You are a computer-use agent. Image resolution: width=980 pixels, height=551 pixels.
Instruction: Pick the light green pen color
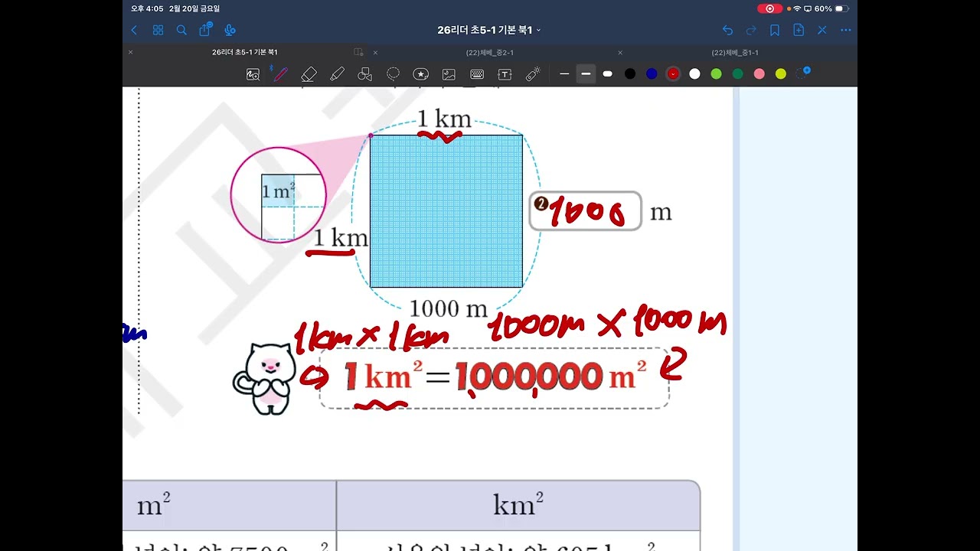716,74
